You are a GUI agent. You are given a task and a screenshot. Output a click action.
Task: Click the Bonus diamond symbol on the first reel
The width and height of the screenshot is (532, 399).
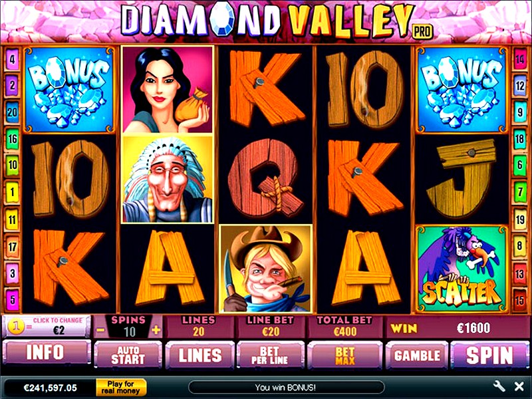(70, 90)
